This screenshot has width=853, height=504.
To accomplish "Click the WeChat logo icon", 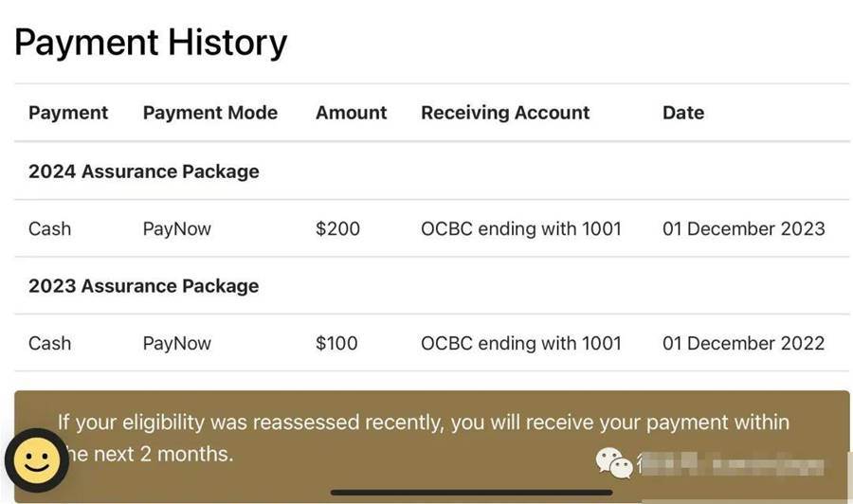I will 613,463.
